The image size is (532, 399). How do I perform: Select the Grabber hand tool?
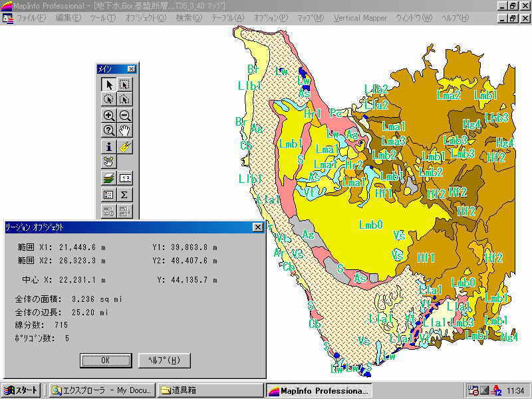125,130
